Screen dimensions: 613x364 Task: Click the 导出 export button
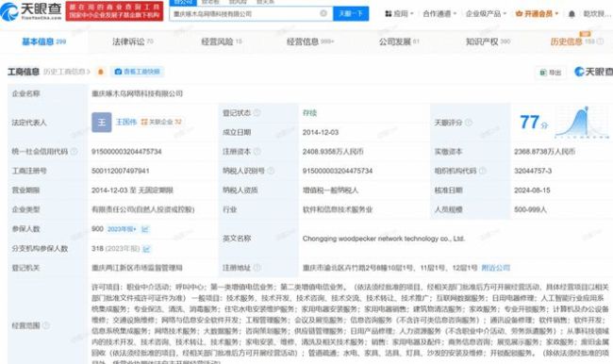tap(551, 73)
